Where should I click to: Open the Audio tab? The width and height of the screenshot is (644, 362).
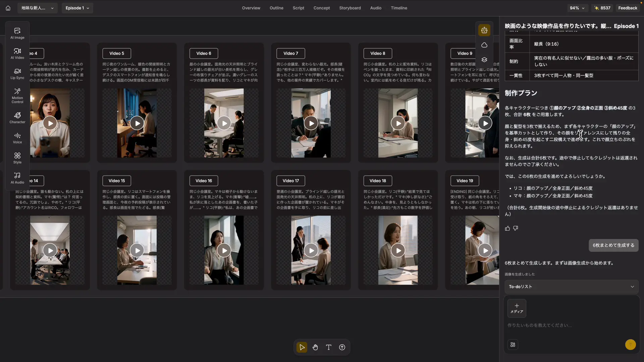[x=376, y=8]
